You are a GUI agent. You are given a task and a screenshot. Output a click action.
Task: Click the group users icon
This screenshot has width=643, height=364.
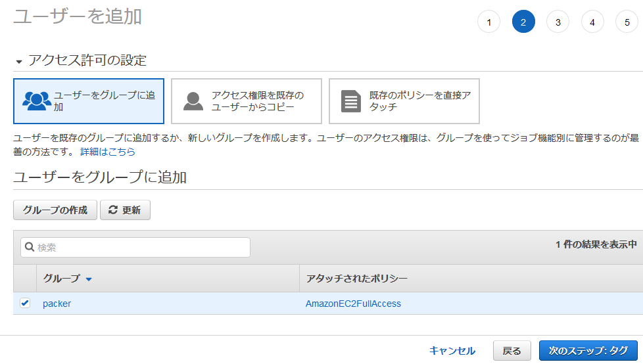tap(36, 101)
